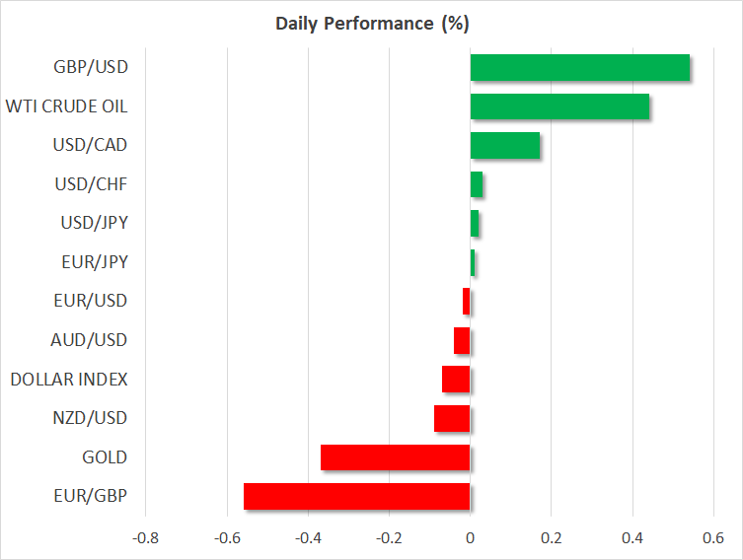Click the EUR/GBP category label
This screenshot has width=743, height=560.
coord(93,496)
